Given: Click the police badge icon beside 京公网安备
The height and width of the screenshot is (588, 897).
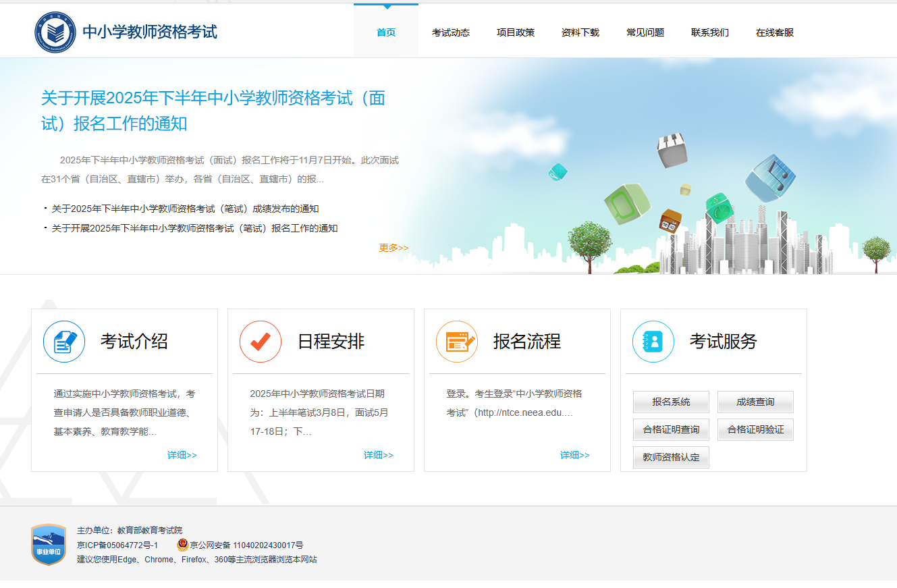Looking at the screenshot, I should point(182,545).
